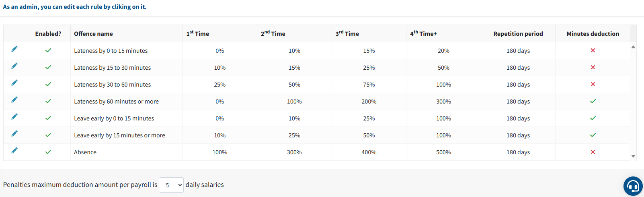This screenshot has width=644, height=197.
Task: Click the Lateness by 30 to 60 minutes rule name
Action: click(x=112, y=85)
